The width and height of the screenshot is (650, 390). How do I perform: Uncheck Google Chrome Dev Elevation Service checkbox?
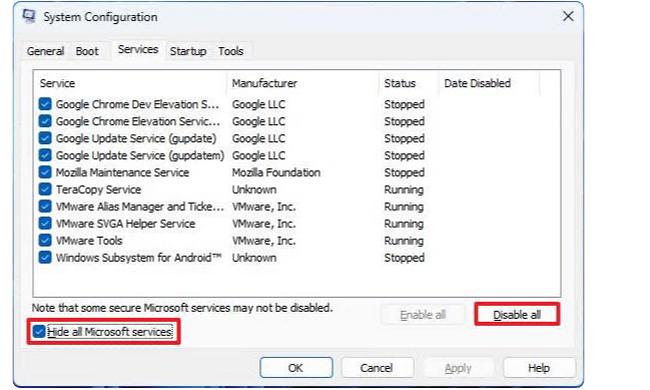click(45, 104)
